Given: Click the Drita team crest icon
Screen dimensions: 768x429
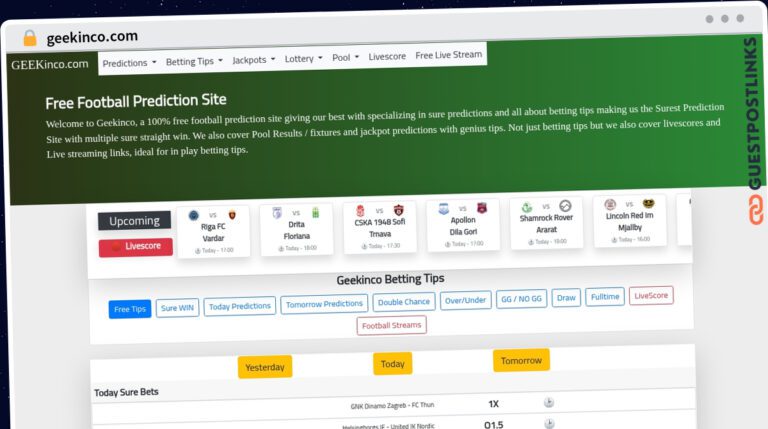Looking at the screenshot, I should tap(277, 213).
